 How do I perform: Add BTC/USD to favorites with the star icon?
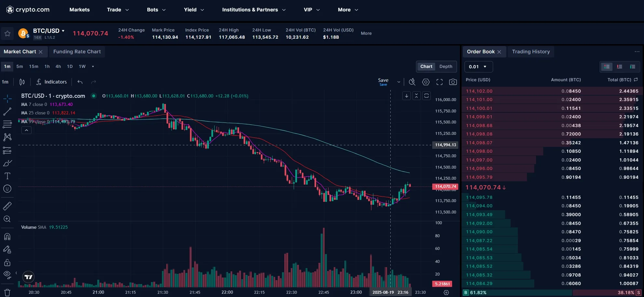[7, 33]
